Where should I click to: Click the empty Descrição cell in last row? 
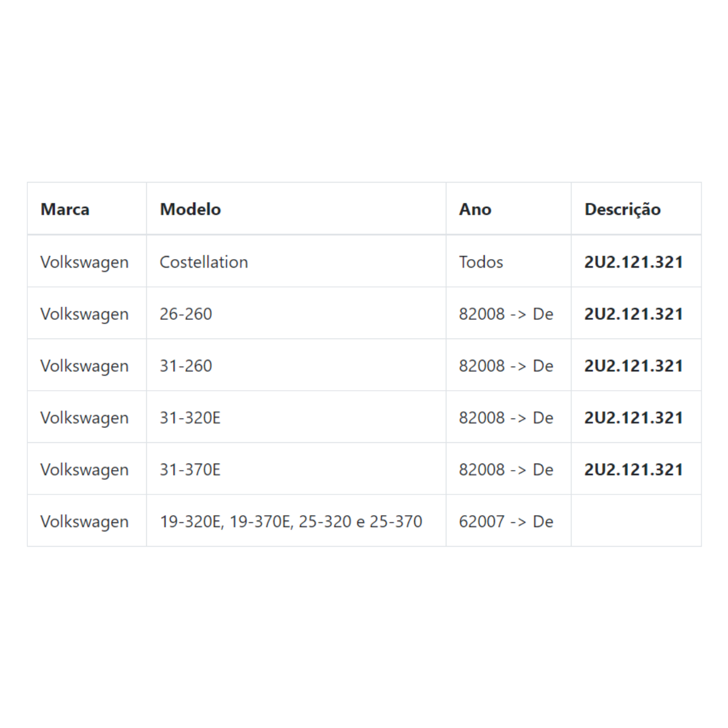636,521
